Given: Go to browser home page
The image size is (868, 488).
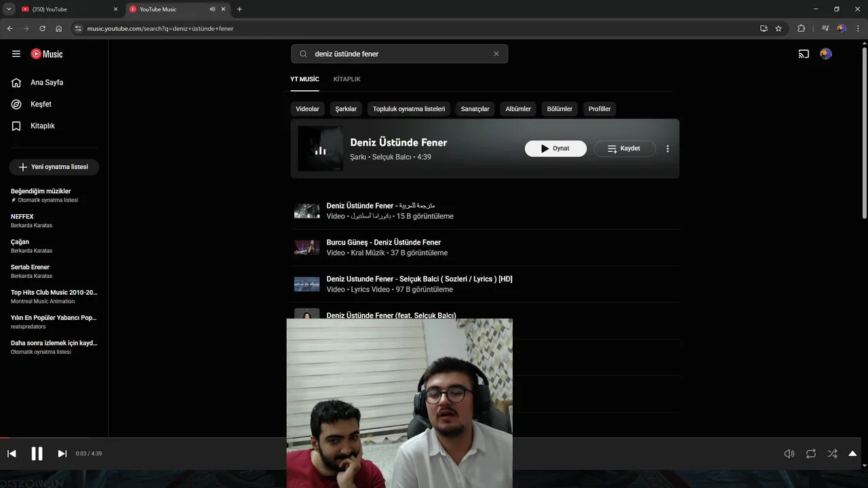Looking at the screenshot, I should tap(59, 28).
